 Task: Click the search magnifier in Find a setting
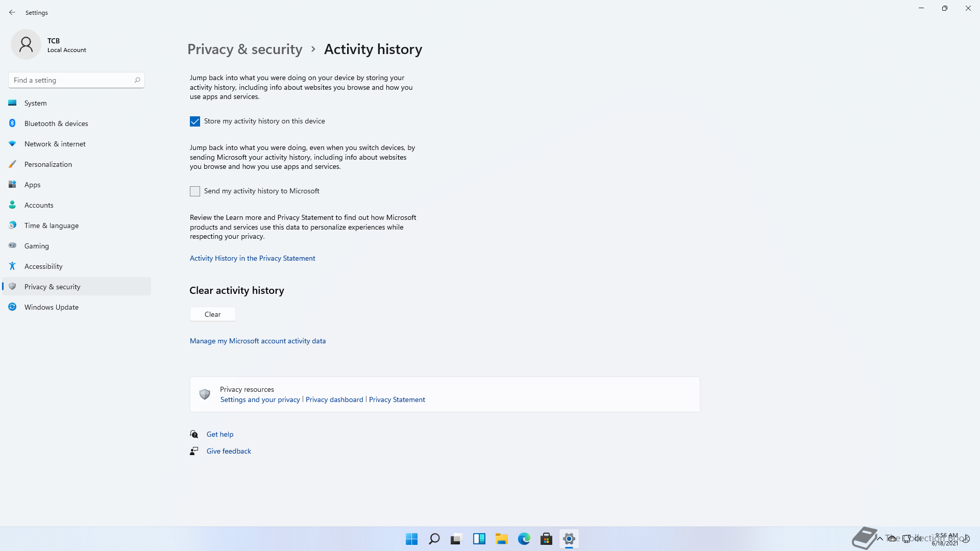click(x=137, y=80)
